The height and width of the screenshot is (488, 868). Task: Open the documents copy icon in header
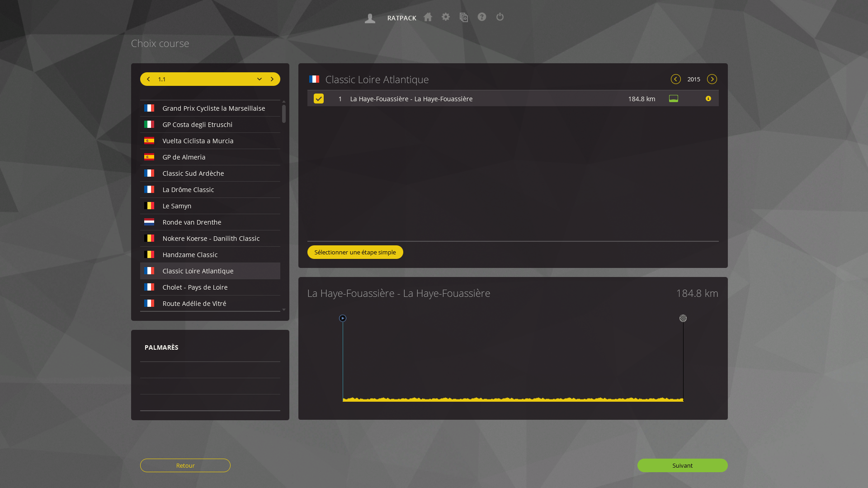click(464, 17)
